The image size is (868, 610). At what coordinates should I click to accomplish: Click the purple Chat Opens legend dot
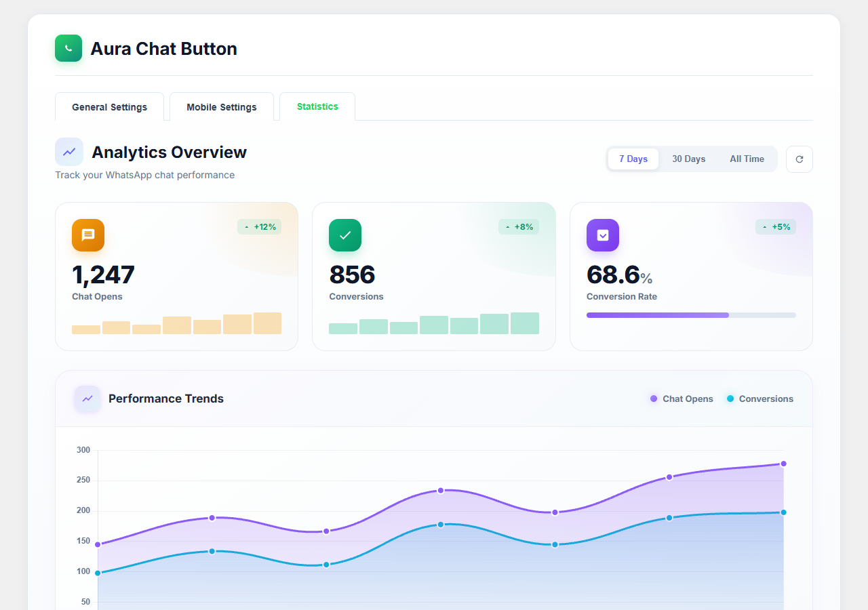pos(652,399)
